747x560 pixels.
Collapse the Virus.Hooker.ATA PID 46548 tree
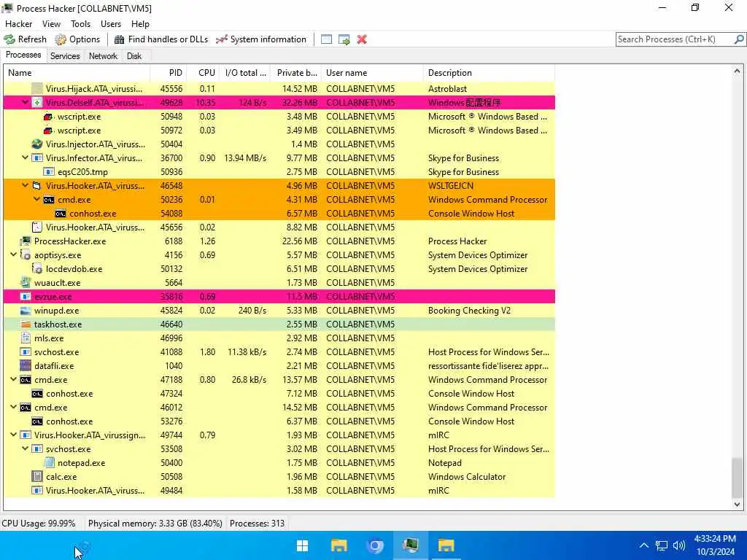pos(26,185)
